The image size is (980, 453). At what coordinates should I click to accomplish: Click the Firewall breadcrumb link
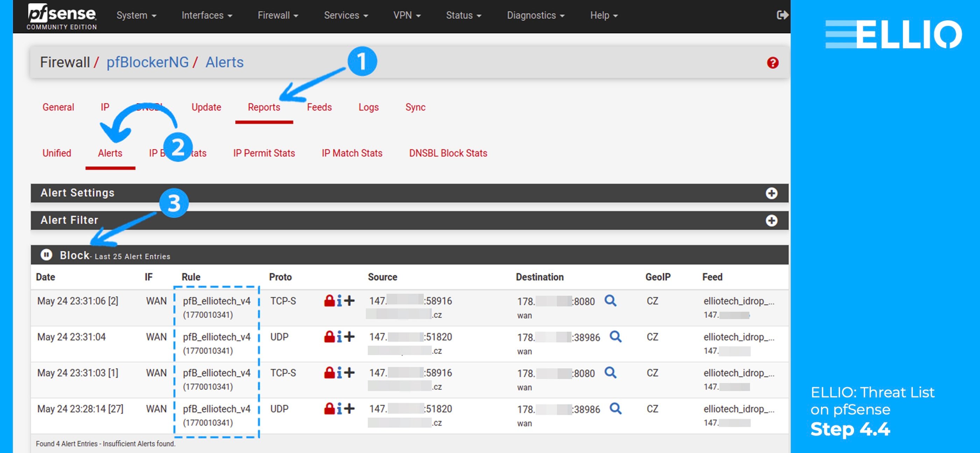click(65, 62)
